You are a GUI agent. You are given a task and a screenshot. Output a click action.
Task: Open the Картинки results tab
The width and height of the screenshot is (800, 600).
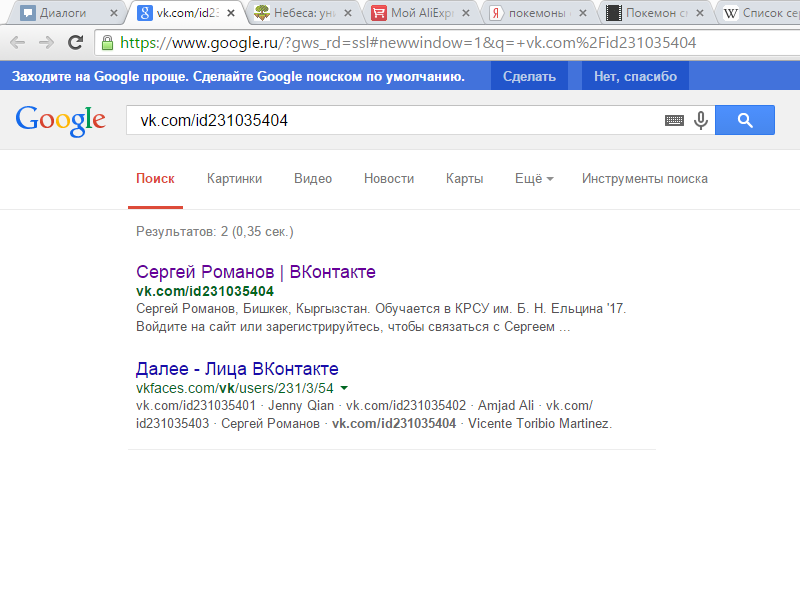pos(234,179)
